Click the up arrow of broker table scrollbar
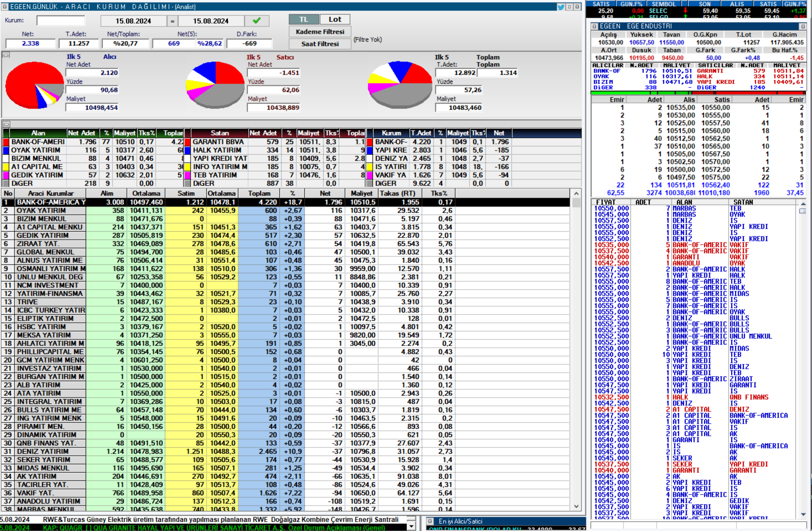Viewport: 812px width, 531px height. tap(577, 193)
